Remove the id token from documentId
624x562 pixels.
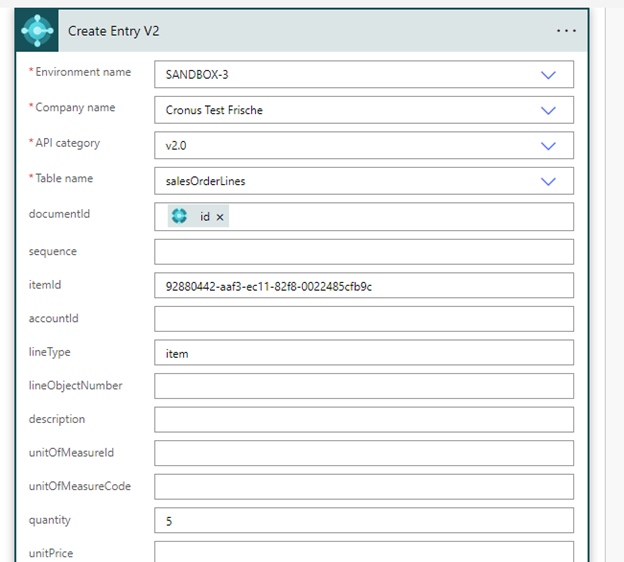point(220,217)
